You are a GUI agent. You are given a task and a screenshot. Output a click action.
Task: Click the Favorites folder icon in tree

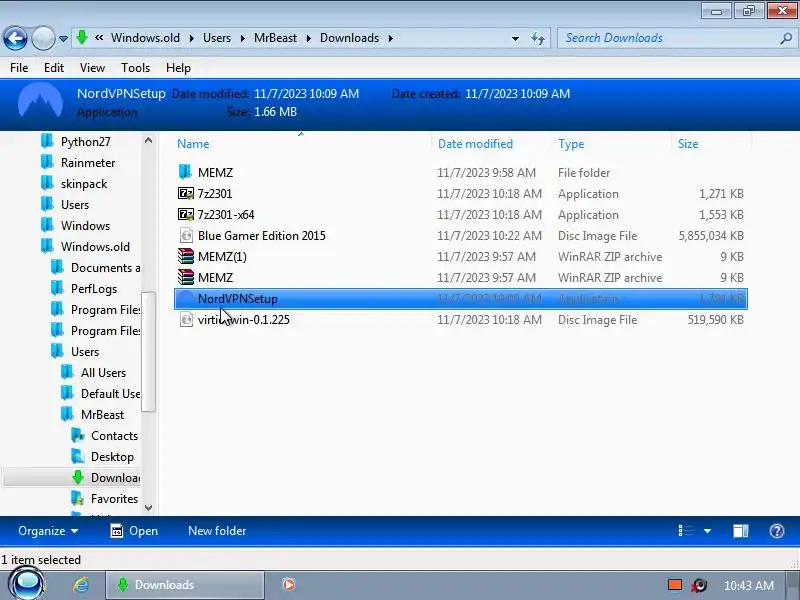[78, 498]
